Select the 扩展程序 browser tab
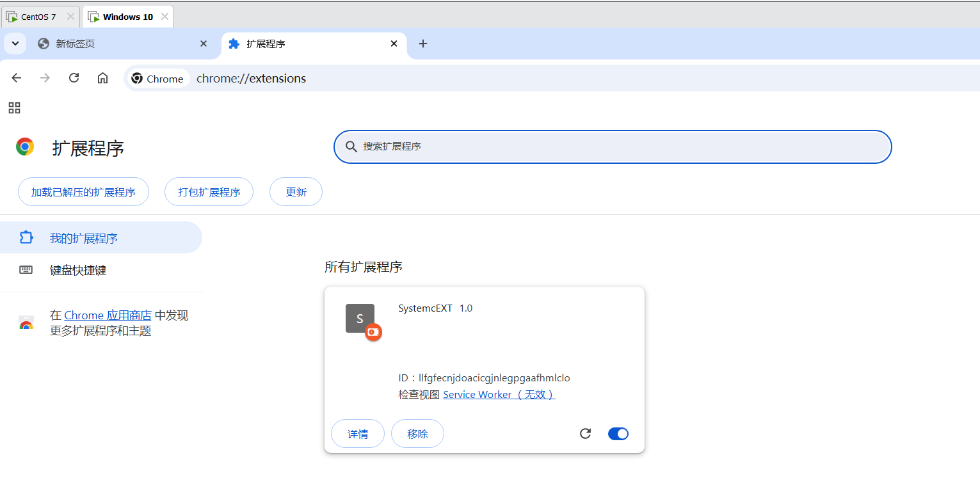 (314, 44)
